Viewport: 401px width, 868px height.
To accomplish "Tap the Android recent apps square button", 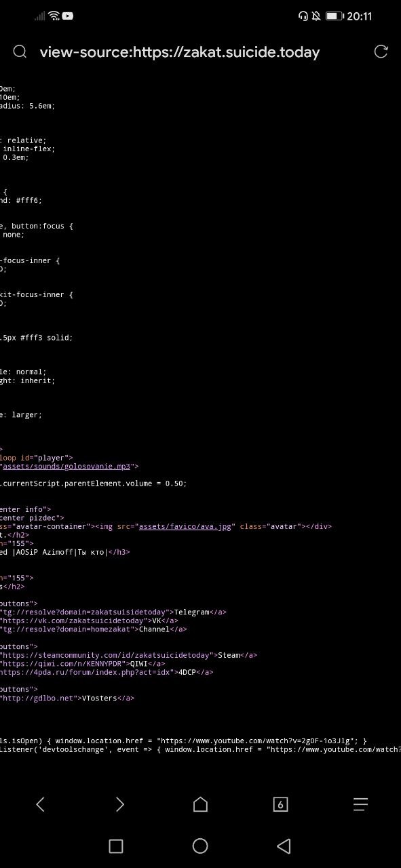I will [x=116, y=846].
